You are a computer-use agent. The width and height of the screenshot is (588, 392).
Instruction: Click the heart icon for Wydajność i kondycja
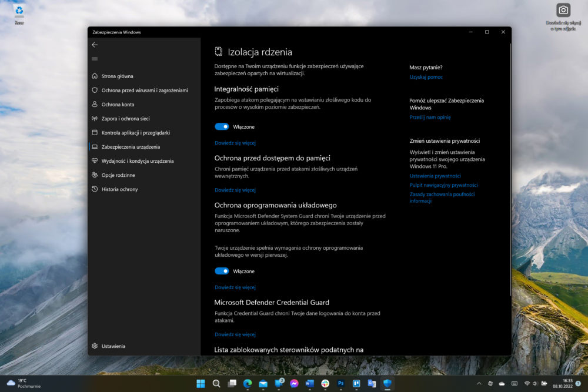coord(95,161)
